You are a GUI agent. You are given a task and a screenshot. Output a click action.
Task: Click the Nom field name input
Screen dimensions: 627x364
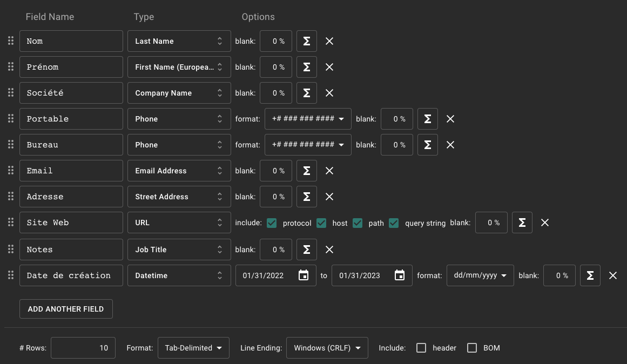71,41
